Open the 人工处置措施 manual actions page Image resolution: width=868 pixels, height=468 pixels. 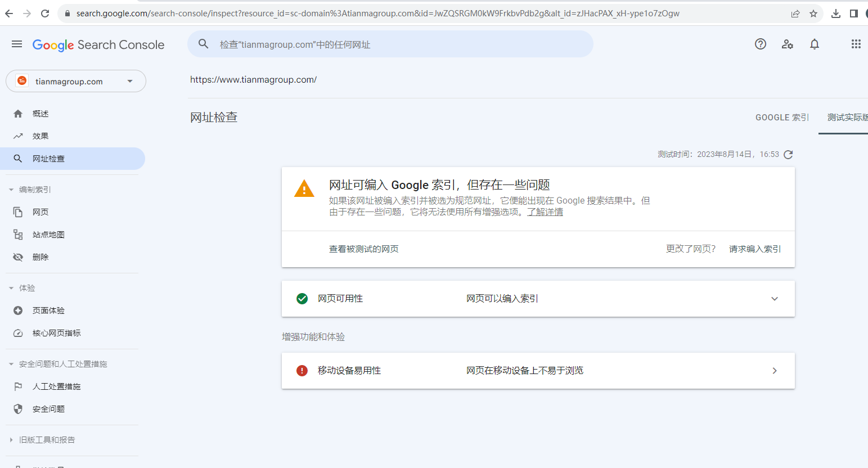pos(56,386)
